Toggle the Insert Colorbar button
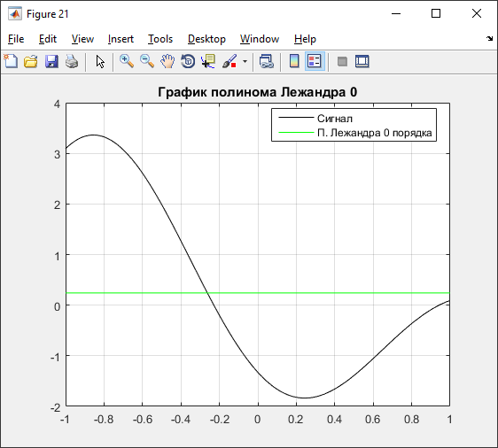This screenshot has height=448, width=498. tap(294, 61)
